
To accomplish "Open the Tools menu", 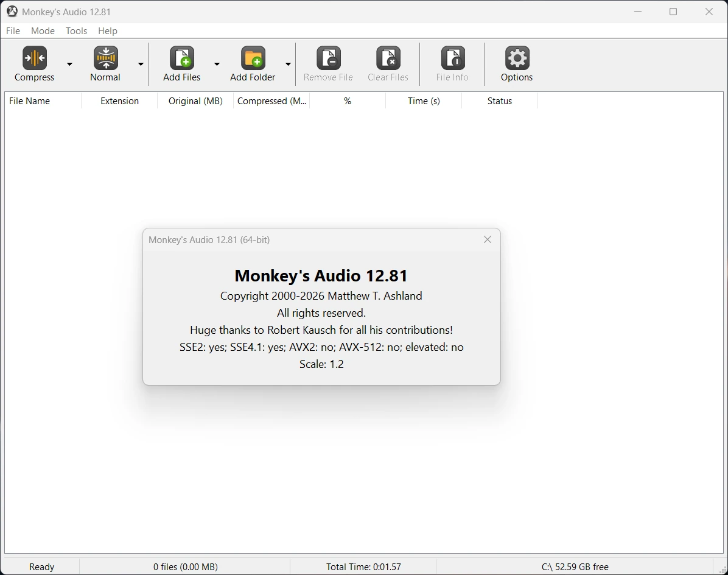I will click(x=76, y=30).
